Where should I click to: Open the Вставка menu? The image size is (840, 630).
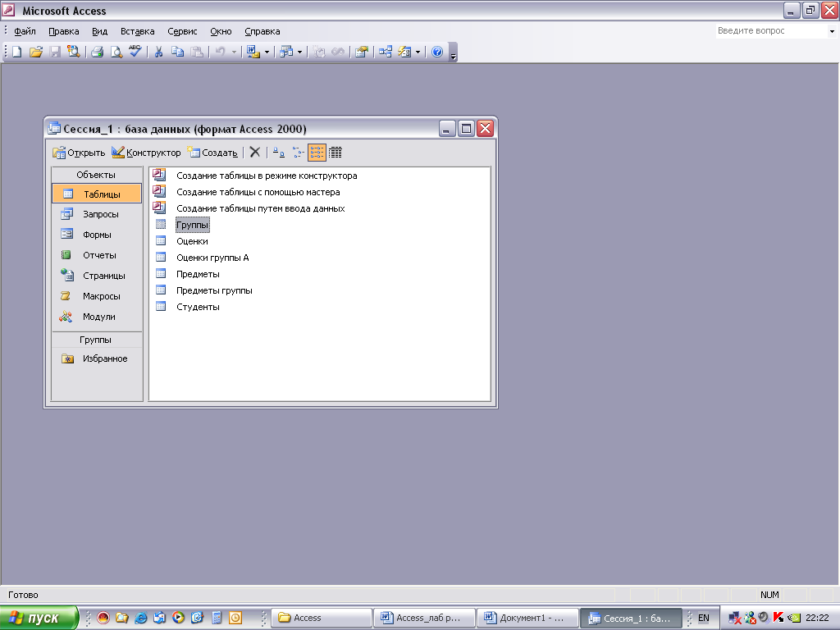pyautogui.click(x=138, y=31)
